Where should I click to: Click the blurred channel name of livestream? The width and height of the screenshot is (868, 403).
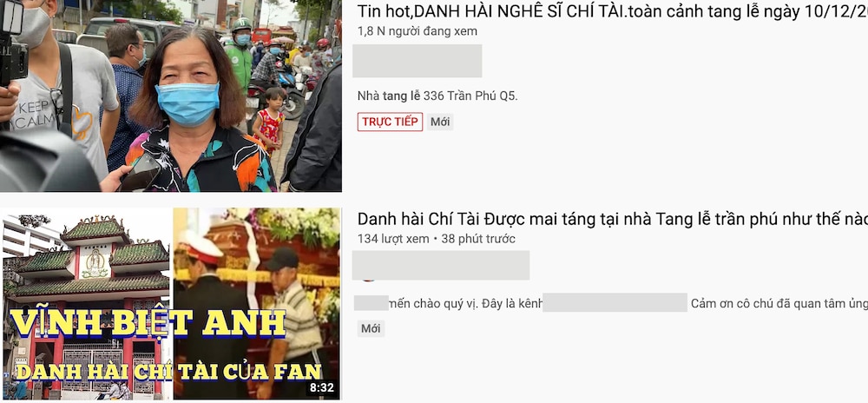click(417, 61)
